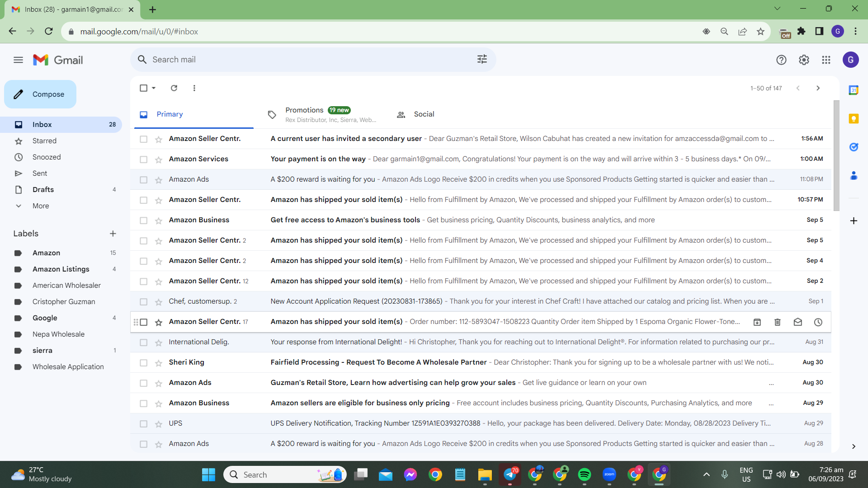
Task: Open the Windows Start menu
Action: (208, 474)
